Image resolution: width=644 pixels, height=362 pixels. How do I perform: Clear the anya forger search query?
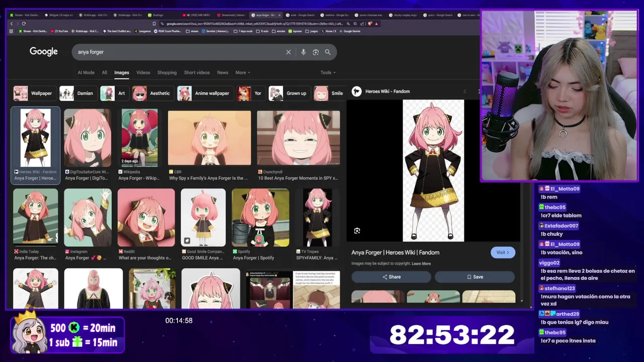[x=288, y=52]
